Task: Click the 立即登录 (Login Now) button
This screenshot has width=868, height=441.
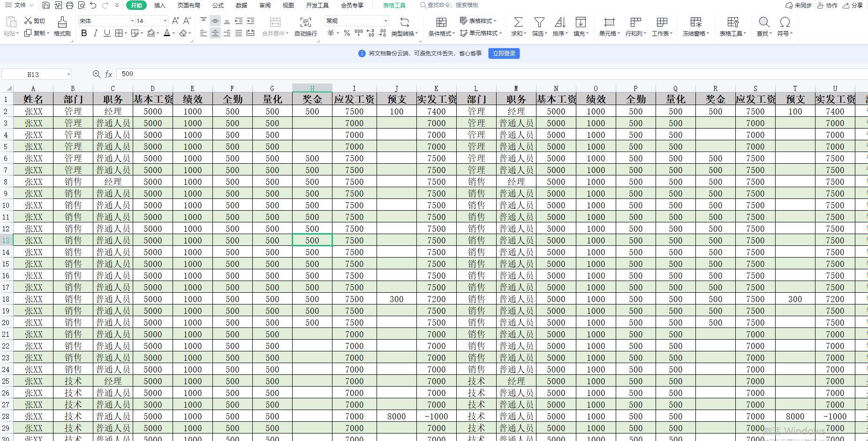Action: point(504,53)
